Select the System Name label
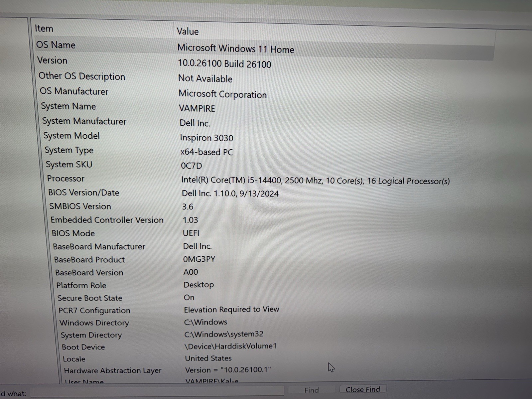This screenshot has height=399, width=532. pyautogui.click(x=68, y=106)
